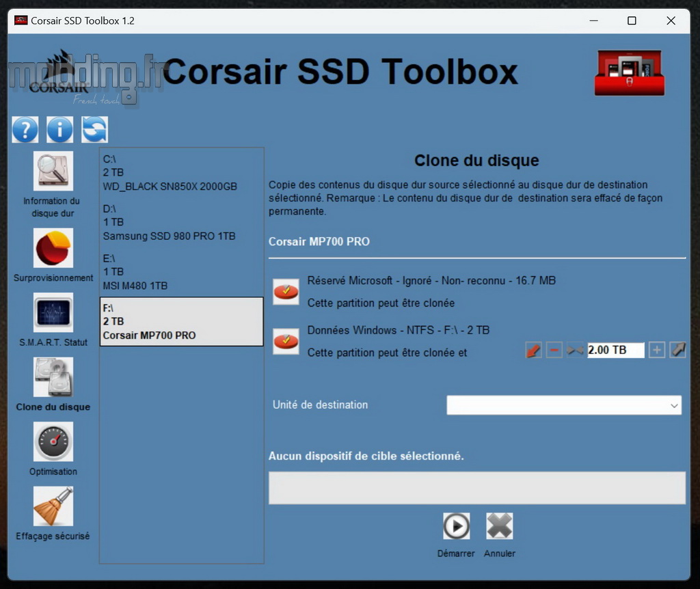Toggle the Réservé Microsoft partition checkmark
This screenshot has width=700, height=589.
pyautogui.click(x=286, y=292)
